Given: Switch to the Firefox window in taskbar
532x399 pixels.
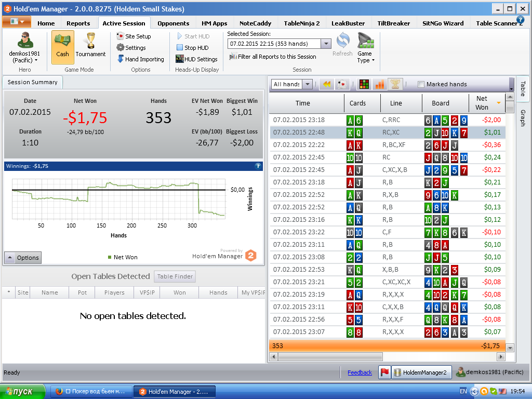Looking at the screenshot, I should [91, 392].
